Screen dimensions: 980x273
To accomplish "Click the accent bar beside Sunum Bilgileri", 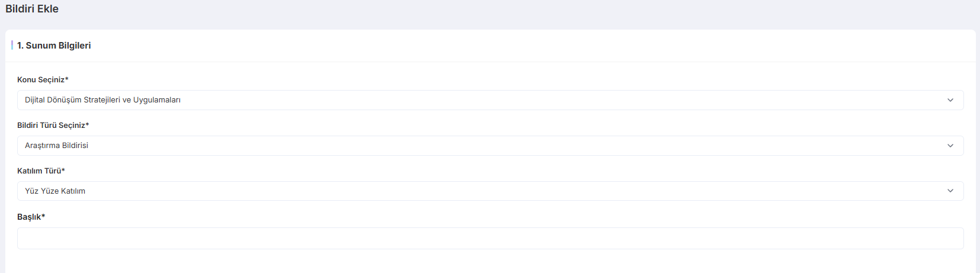I will [12, 45].
